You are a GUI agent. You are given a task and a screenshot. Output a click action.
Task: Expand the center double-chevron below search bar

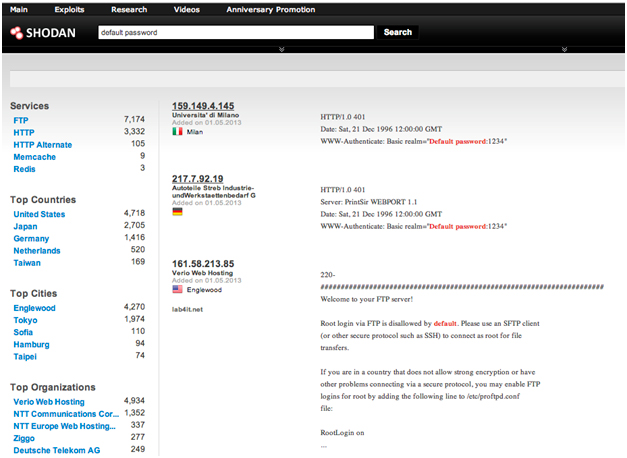(x=282, y=49)
